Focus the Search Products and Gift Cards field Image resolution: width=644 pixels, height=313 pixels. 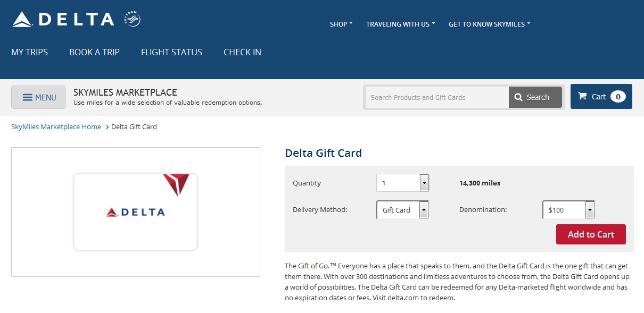pyautogui.click(x=436, y=97)
